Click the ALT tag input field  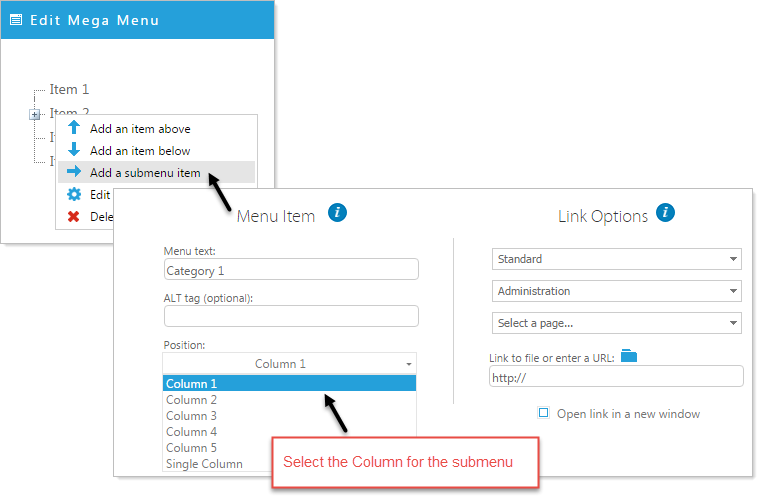coord(291,316)
